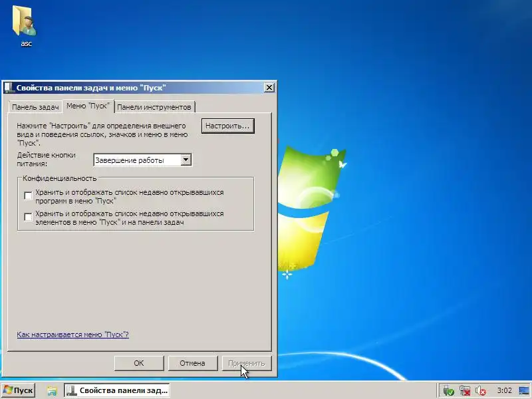
Task: Click the Настроить... button
Action: tap(227, 126)
